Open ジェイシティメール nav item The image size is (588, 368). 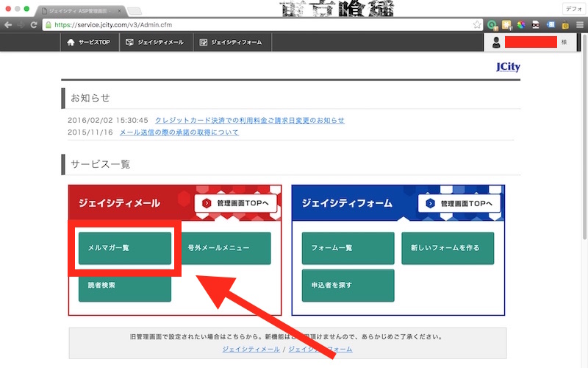point(155,42)
